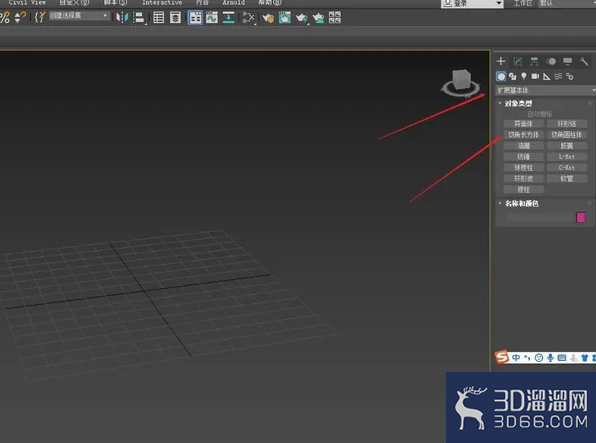Open the Display panel monitor icon

[x=567, y=61]
